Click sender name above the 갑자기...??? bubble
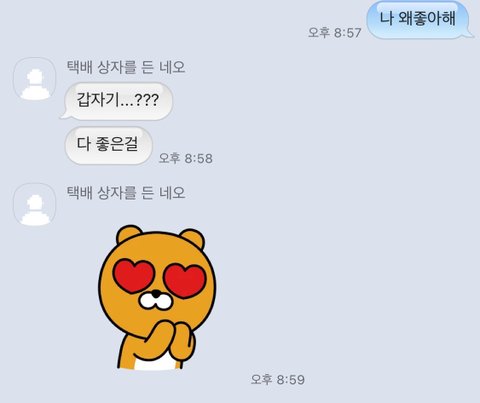Screen dimensions: 480x403 (x=126, y=67)
